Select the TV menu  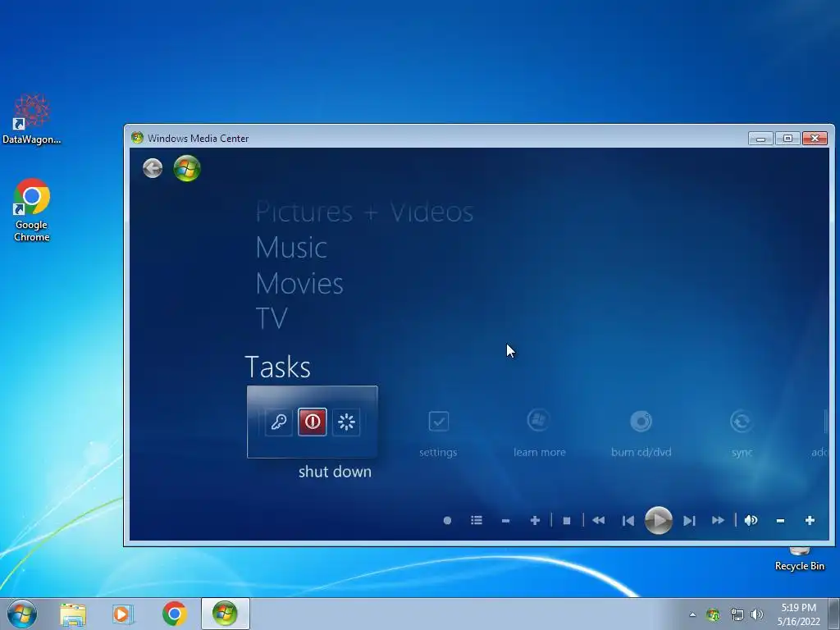(x=272, y=318)
